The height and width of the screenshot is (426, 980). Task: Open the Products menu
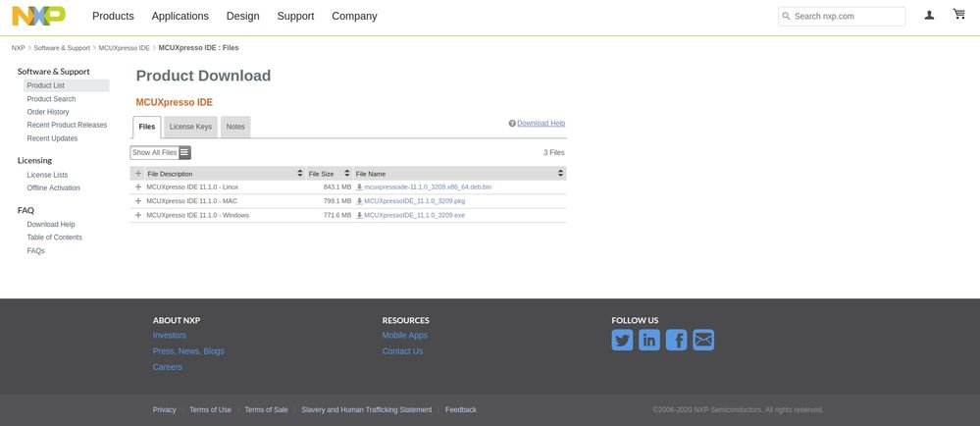[113, 17]
